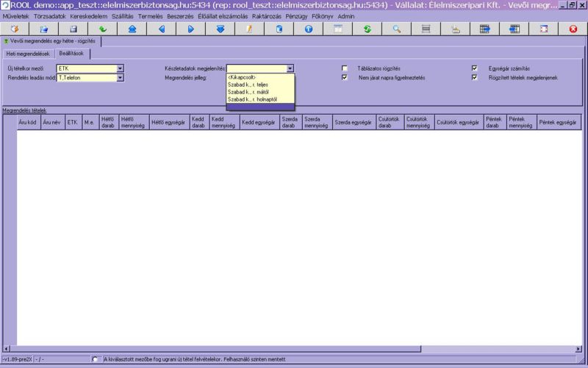Screen dimensions: 588x368
Task: Switch to the Heti megrendelések tab
Action: (x=29, y=54)
